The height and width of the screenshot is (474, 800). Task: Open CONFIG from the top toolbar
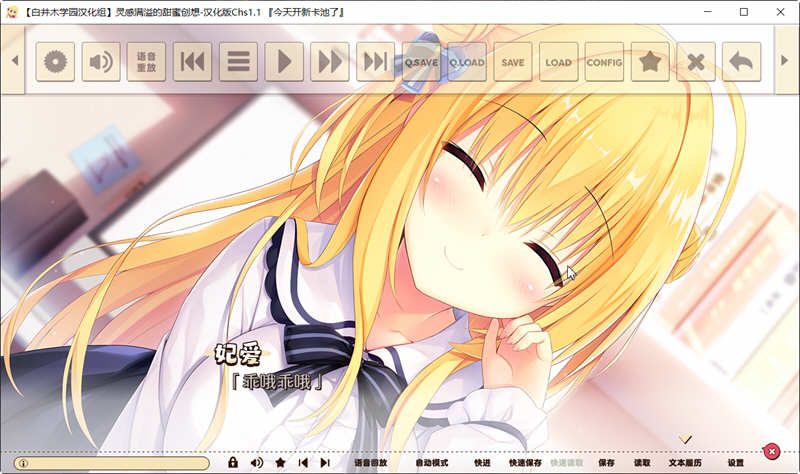coord(604,62)
